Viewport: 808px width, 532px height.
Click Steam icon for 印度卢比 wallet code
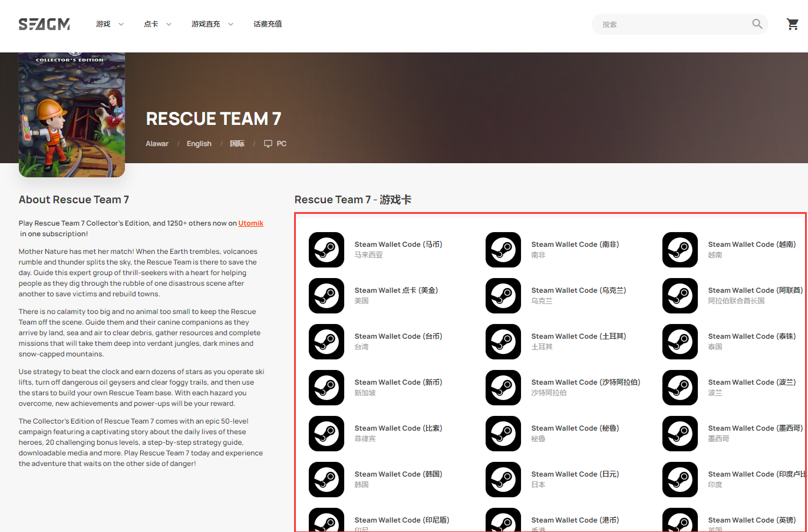(680, 480)
